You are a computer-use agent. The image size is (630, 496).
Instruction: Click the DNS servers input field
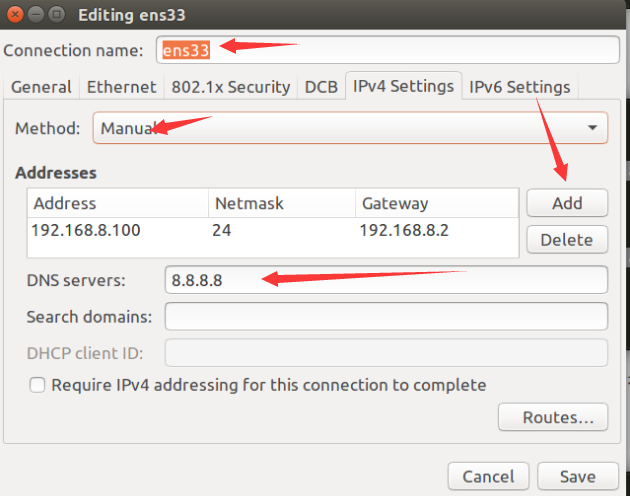[x=386, y=281]
